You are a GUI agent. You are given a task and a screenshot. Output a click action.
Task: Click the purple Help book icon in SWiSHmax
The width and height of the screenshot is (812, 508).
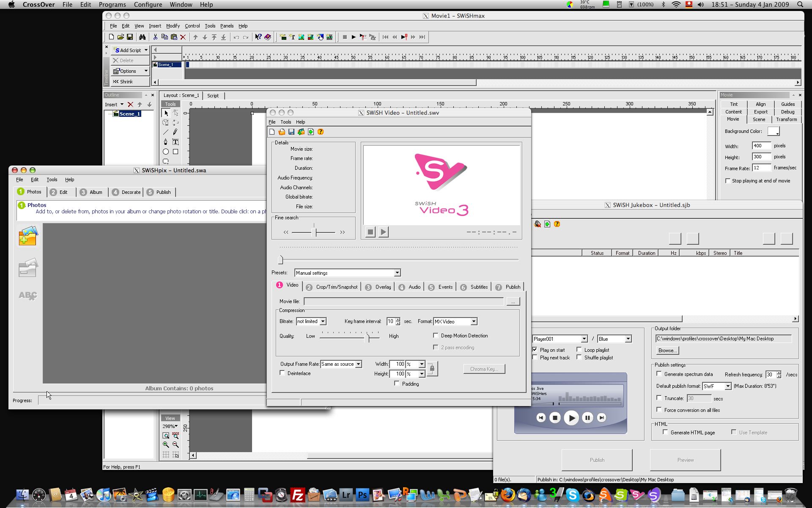(x=268, y=37)
